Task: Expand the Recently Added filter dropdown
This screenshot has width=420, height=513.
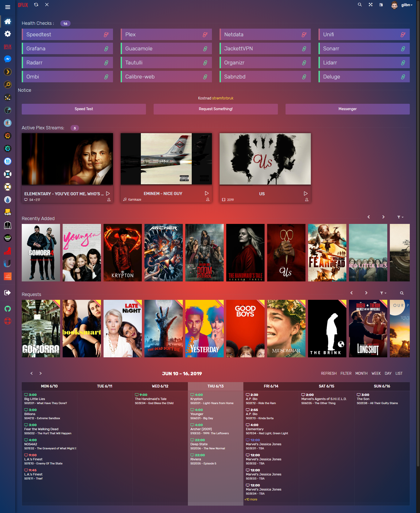Action: tap(400, 217)
